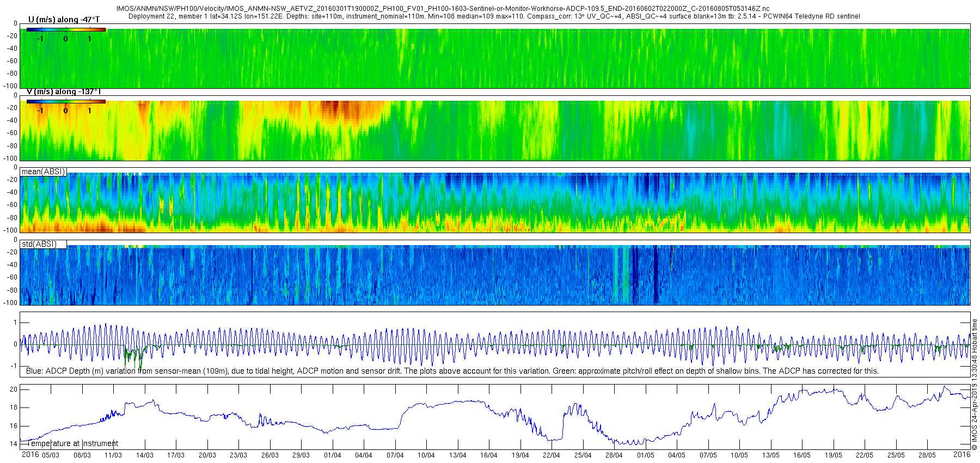Click the '14' temperature axis tick label

coord(14,444)
